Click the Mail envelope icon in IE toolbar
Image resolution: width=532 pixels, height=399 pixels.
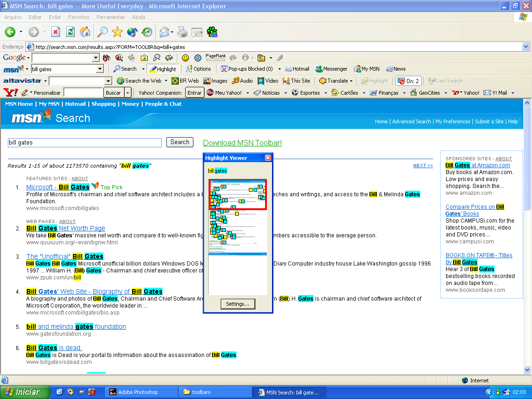(x=164, y=32)
